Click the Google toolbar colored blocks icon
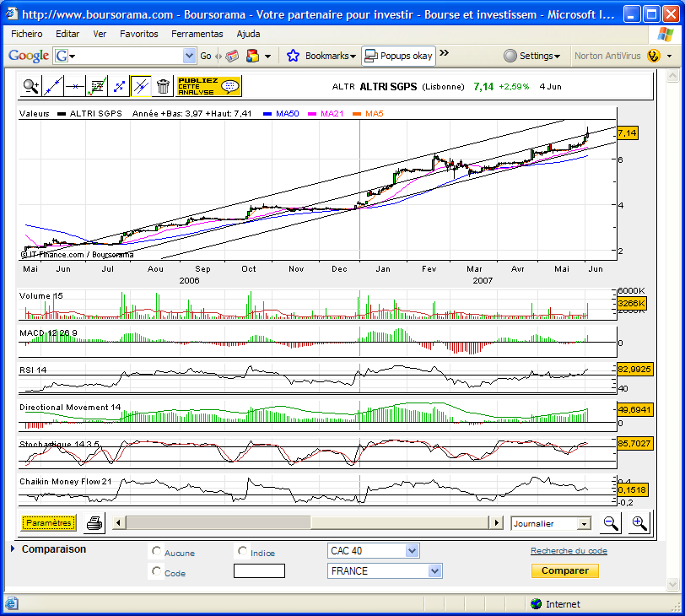This screenshot has width=685, height=616. 252,56
